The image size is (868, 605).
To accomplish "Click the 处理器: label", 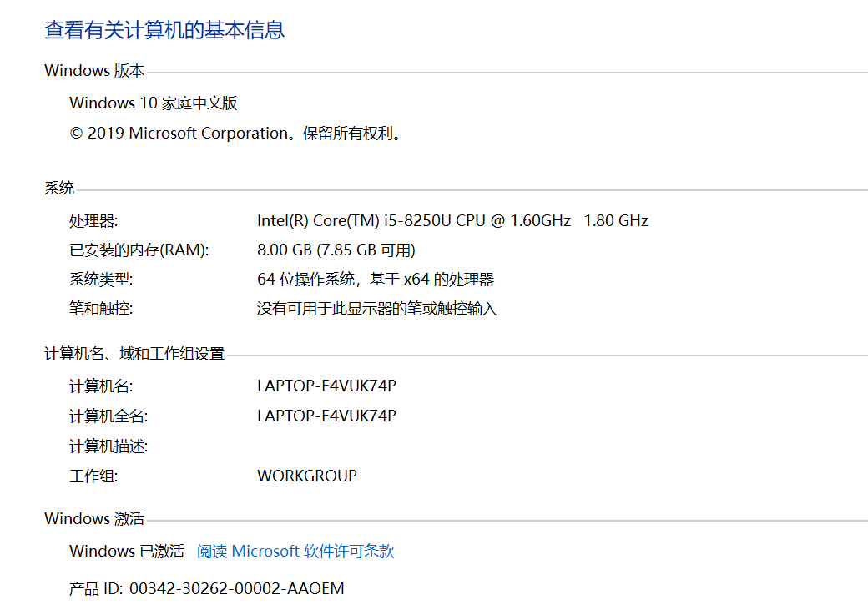I will click(93, 221).
